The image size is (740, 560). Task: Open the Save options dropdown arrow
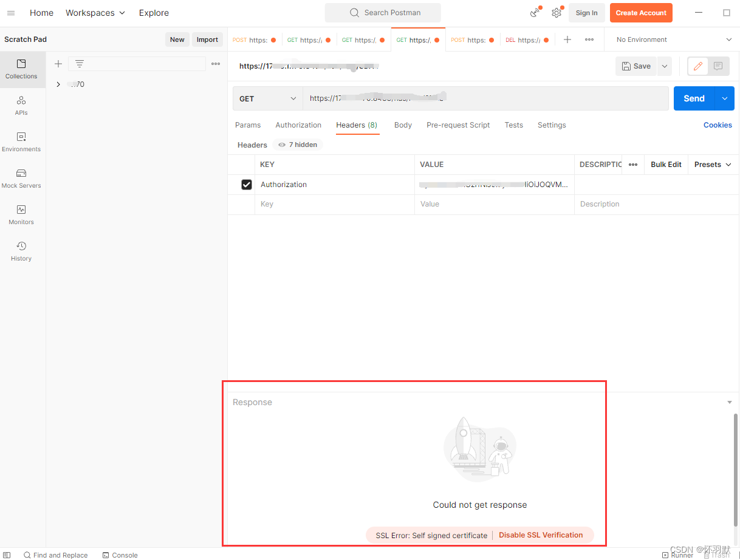click(665, 66)
